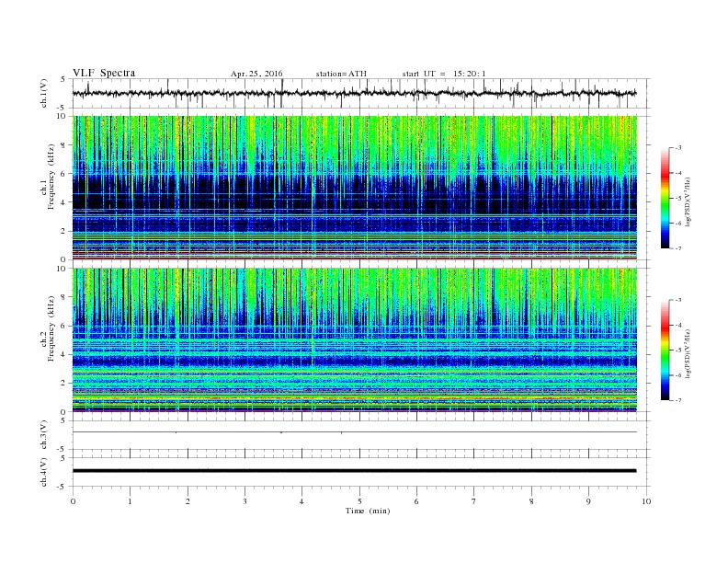Click the upper 'log(PSD)(V²/Hz)' colorbar label

pos(688,201)
